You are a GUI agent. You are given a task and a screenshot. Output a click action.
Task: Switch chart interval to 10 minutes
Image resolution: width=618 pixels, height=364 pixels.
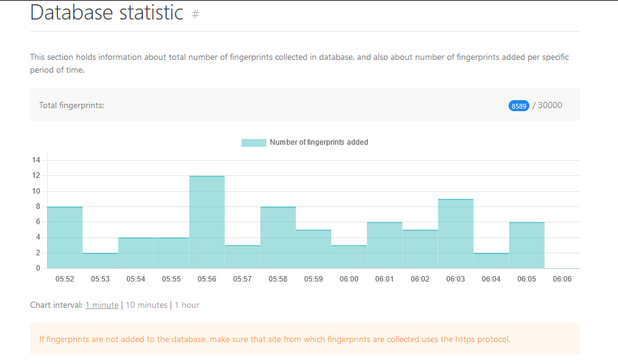(x=146, y=305)
